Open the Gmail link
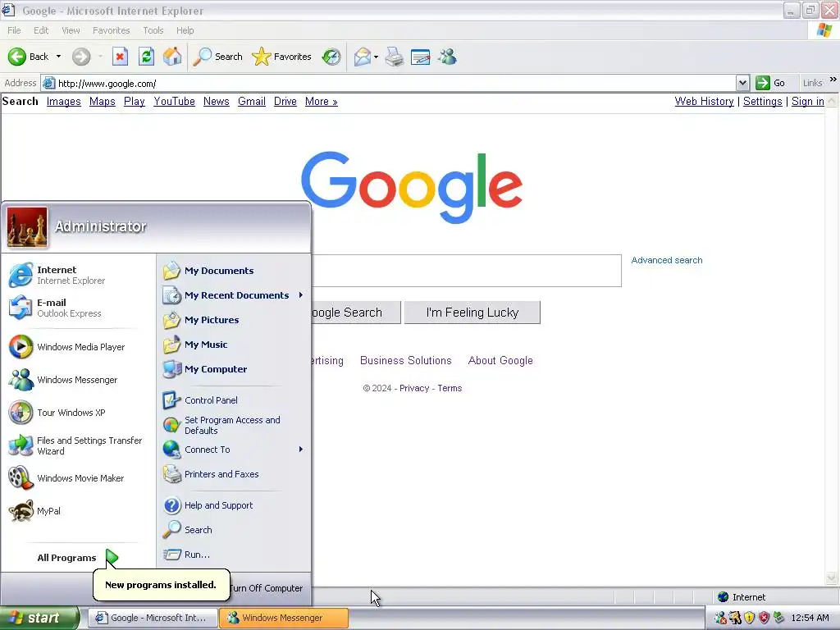840x630 pixels. tap(252, 101)
